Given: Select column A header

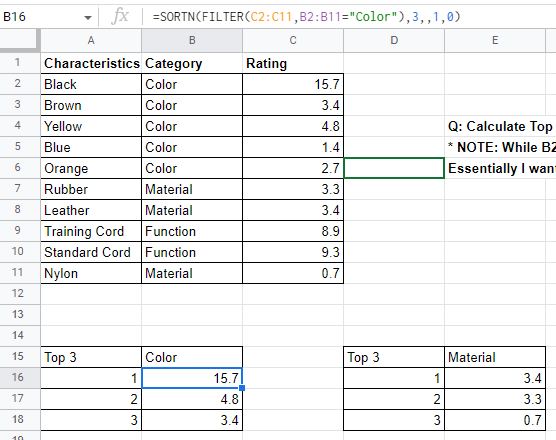Looking at the screenshot, I should [91, 40].
